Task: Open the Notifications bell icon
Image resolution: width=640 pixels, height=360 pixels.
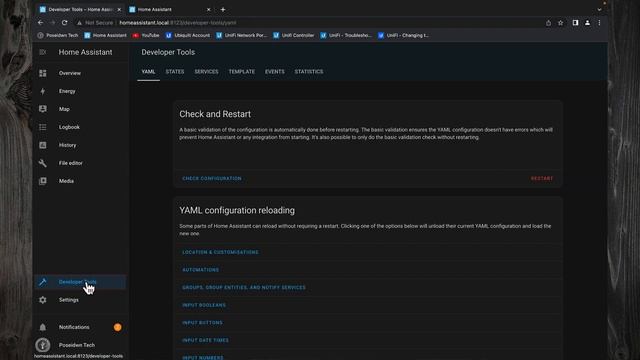Action: (x=43, y=327)
